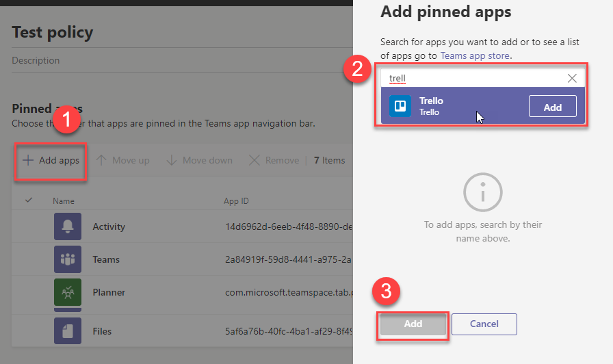Image resolution: width=613 pixels, height=364 pixels.
Task: Click Move down in toolbar
Action: click(199, 160)
